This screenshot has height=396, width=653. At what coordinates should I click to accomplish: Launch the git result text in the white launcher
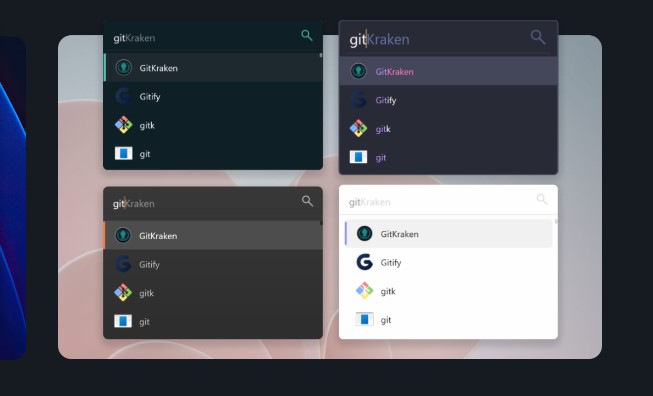coord(386,320)
